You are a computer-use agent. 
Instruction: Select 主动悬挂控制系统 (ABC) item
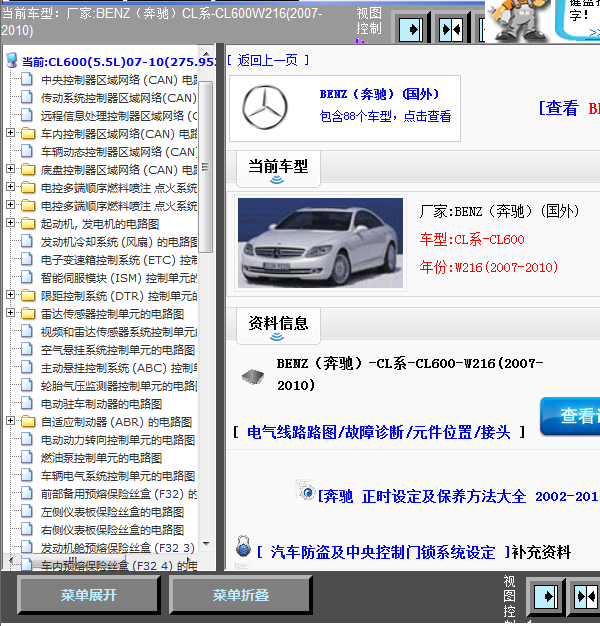tap(119, 368)
